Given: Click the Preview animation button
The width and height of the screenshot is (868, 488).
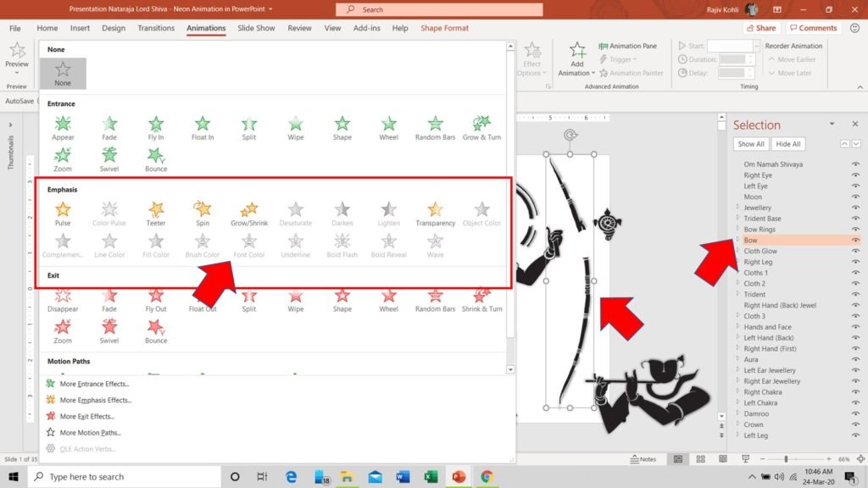Looking at the screenshot, I should 17,56.
